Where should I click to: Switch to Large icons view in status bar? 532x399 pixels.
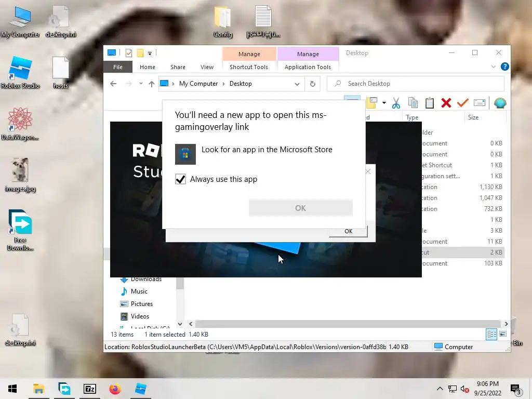coord(503,334)
